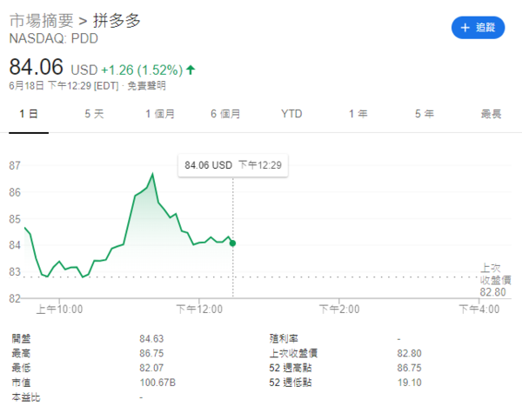Click the 拼多多 stock name title
The image size is (522, 420).
coord(117,21)
